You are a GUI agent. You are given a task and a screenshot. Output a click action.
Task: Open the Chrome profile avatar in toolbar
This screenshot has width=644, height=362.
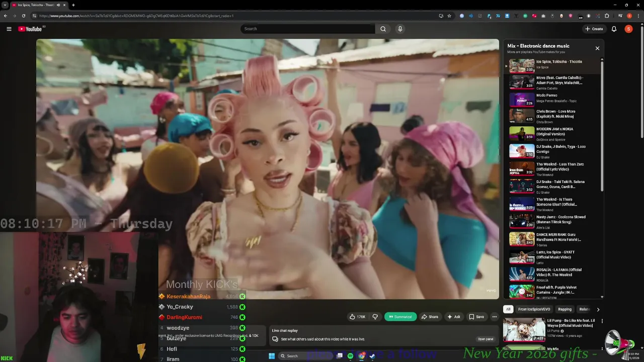click(629, 16)
